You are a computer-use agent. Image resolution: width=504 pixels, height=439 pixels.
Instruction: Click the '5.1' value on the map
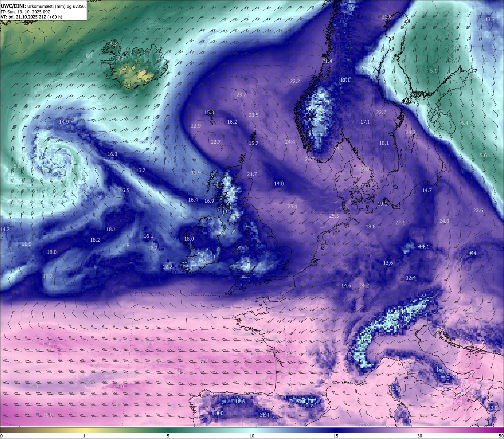[x=434, y=71]
